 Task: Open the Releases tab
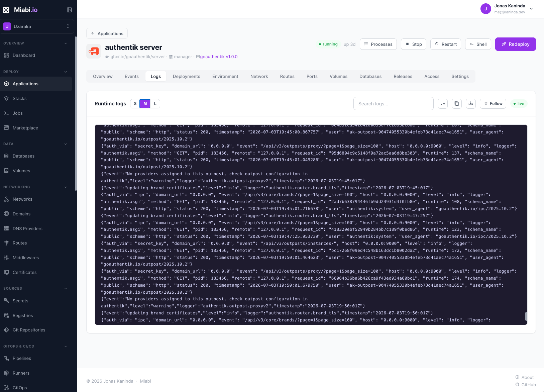point(403,77)
